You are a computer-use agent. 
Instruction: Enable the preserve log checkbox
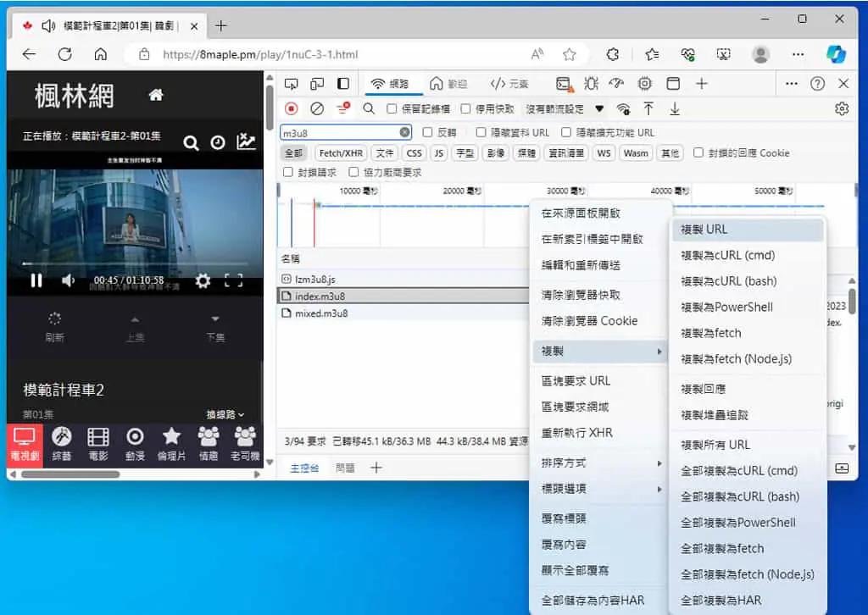392,109
